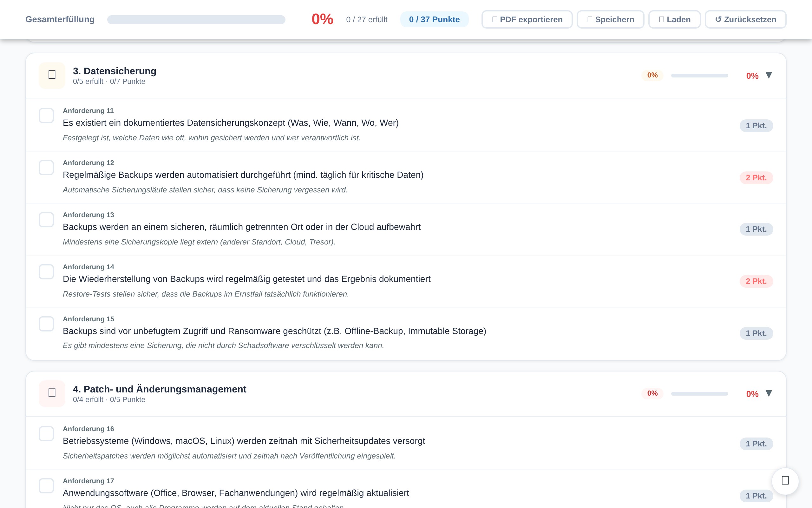
Task: Click the 0% pill in Datensicherung header
Action: coord(652,75)
